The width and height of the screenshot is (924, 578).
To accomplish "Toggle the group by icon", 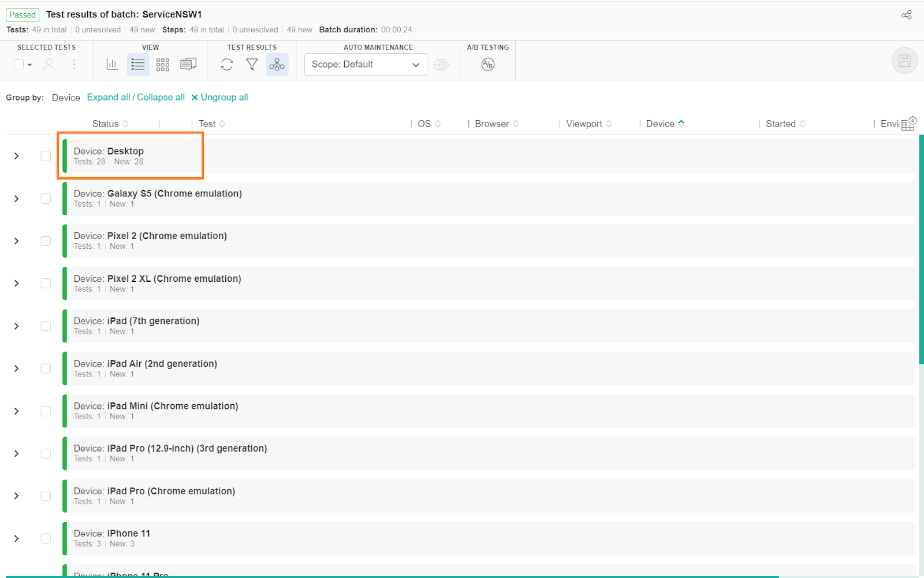I will coord(277,64).
